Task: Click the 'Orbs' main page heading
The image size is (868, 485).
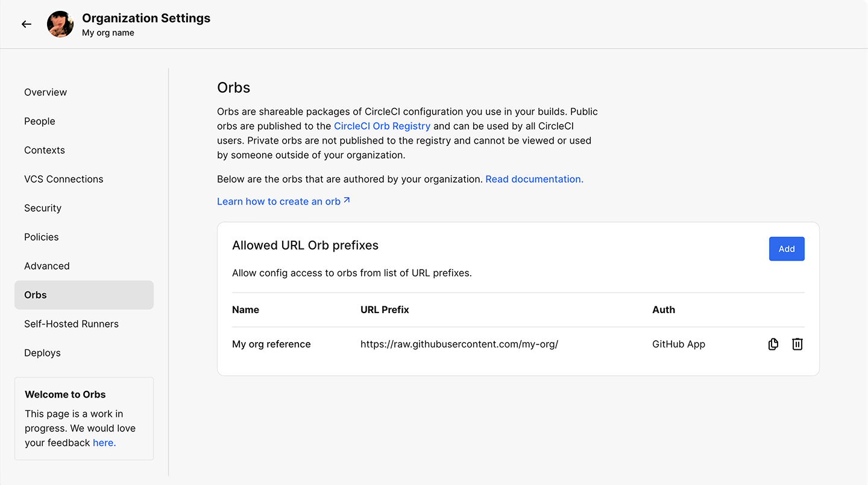Action: [x=233, y=87]
